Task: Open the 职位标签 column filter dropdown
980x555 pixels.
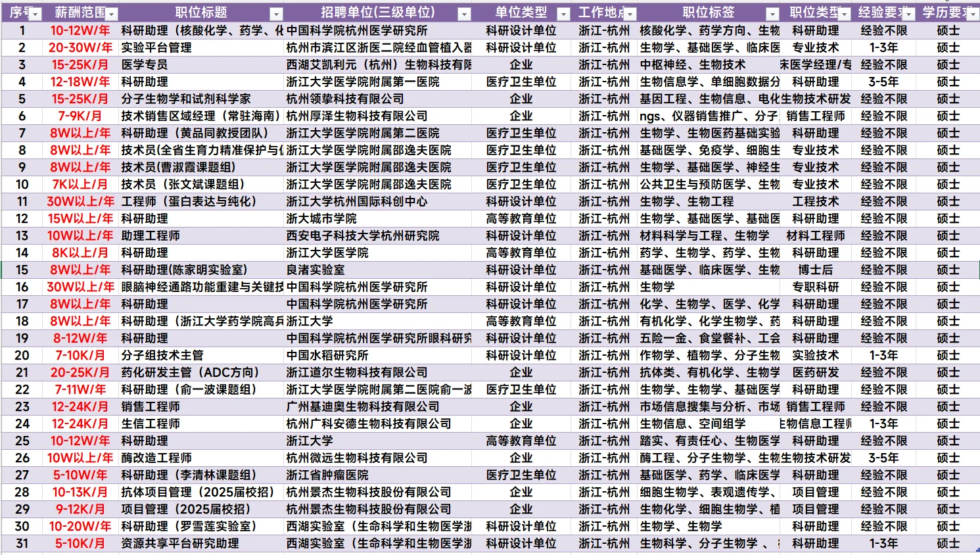Action: [773, 14]
